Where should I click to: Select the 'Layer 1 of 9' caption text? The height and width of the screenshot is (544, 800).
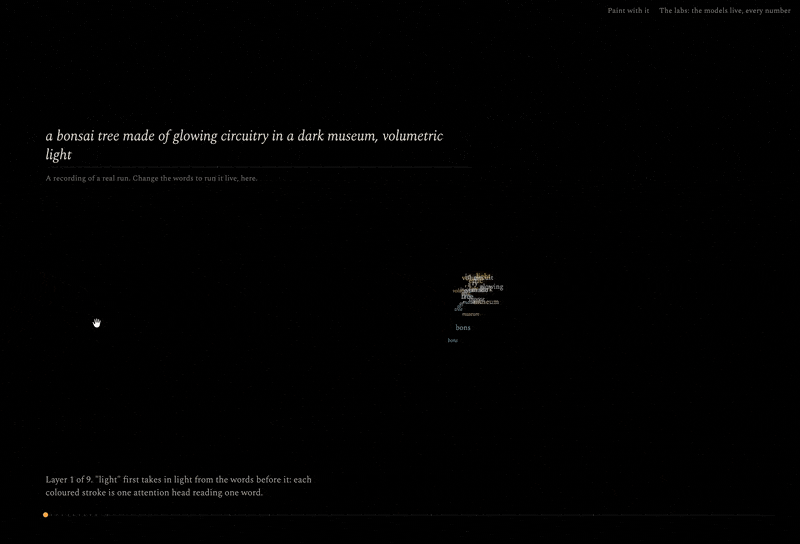coord(179,486)
